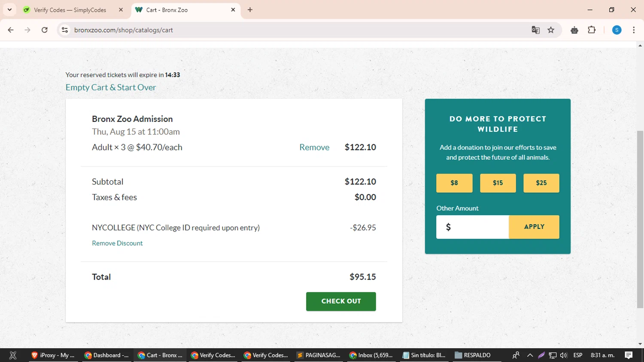Image resolution: width=644 pixels, height=362 pixels.
Task: Open network status tray icon
Action: click(553, 355)
